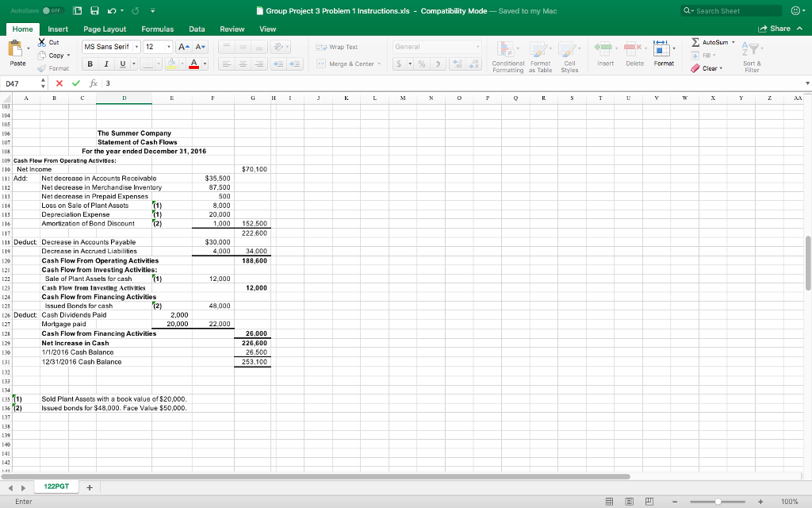Click the Cut scissors icon
Image resolution: width=812 pixels, height=508 pixels.
pos(41,42)
